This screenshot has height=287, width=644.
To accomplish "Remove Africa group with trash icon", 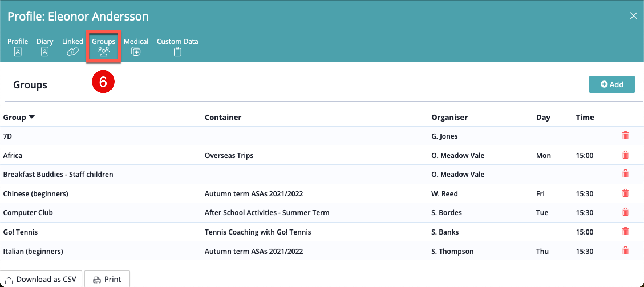I will coord(625,155).
